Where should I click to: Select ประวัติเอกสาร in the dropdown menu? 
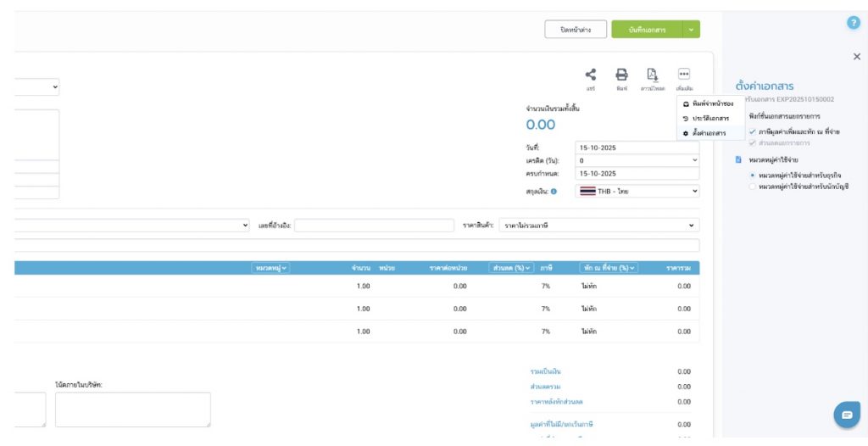710,118
